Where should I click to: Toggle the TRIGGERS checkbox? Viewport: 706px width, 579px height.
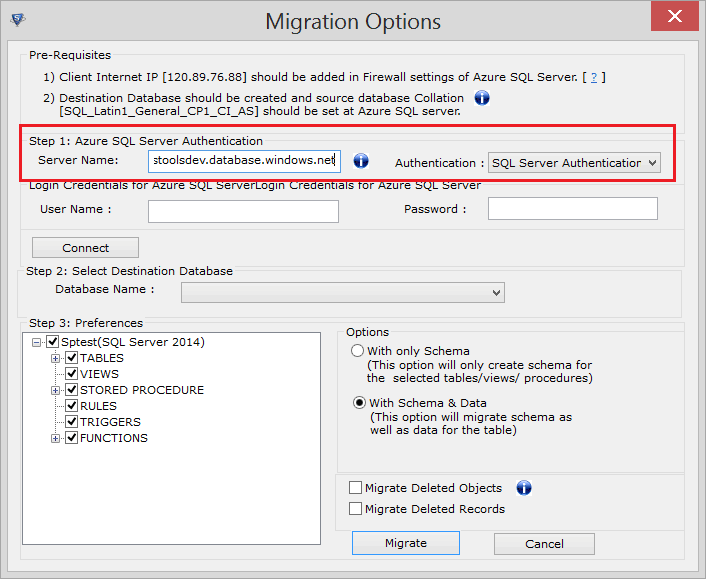tap(72, 422)
